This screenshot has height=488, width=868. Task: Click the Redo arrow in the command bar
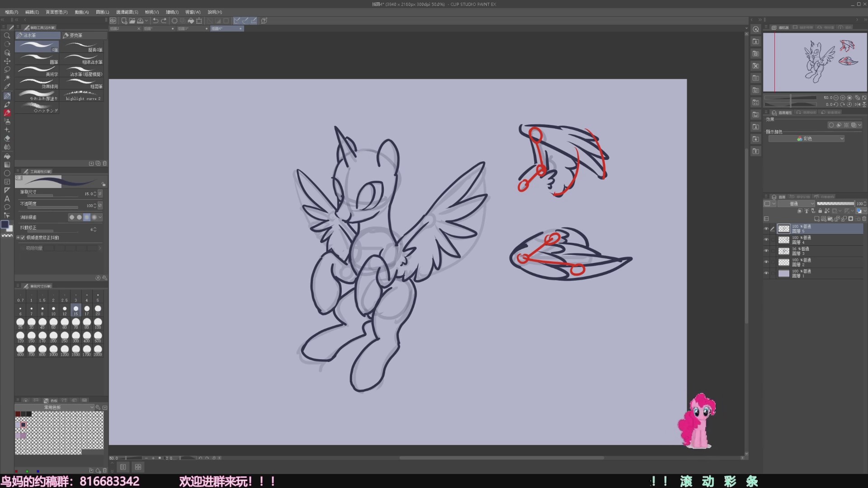point(164,21)
